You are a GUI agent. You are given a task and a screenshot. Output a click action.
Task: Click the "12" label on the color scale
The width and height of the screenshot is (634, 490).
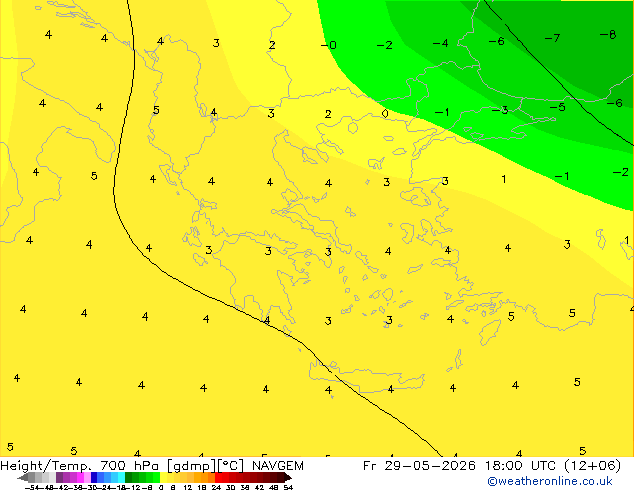click(x=188, y=487)
